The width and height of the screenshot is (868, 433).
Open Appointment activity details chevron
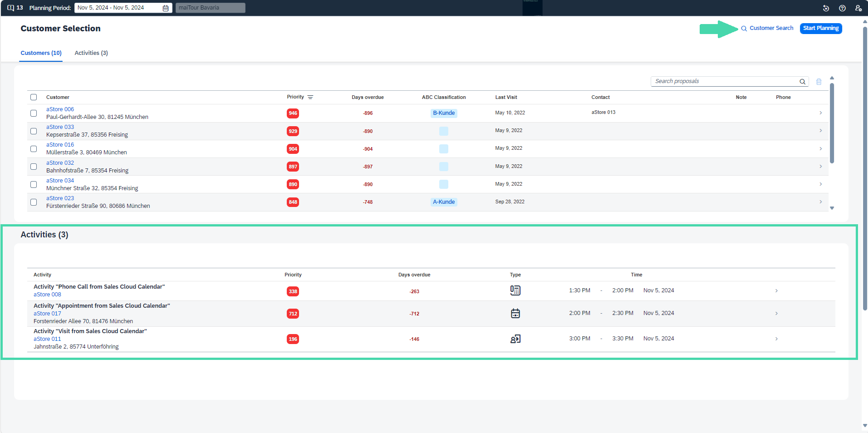(x=776, y=314)
